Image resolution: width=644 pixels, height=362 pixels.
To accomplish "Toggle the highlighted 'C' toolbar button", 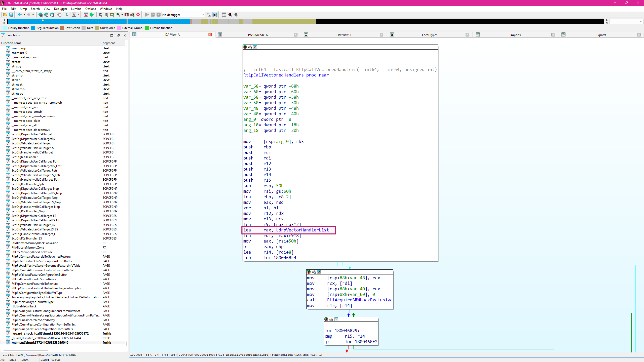I will pos(215,15).
